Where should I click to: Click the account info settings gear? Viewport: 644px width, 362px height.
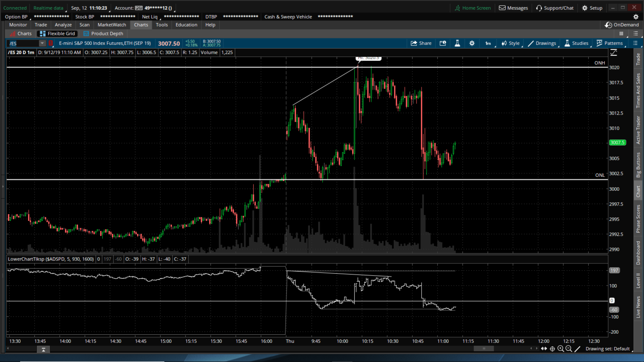click(636, 17)
